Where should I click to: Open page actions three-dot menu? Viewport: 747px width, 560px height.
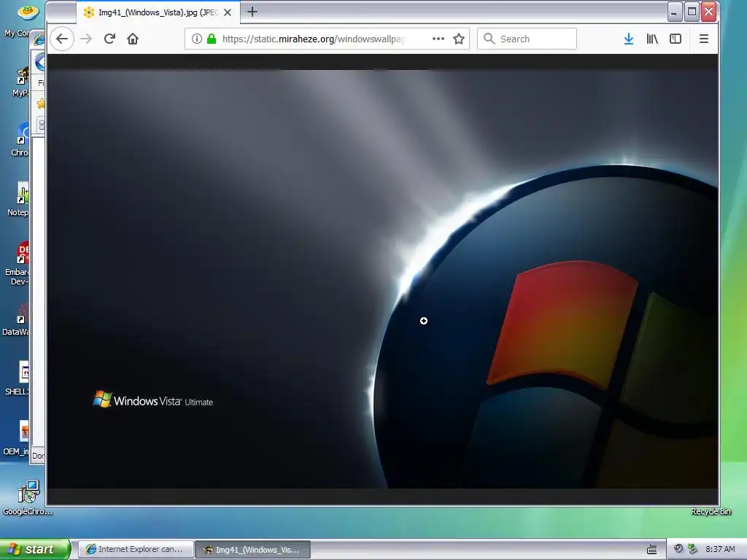(438, 39)
